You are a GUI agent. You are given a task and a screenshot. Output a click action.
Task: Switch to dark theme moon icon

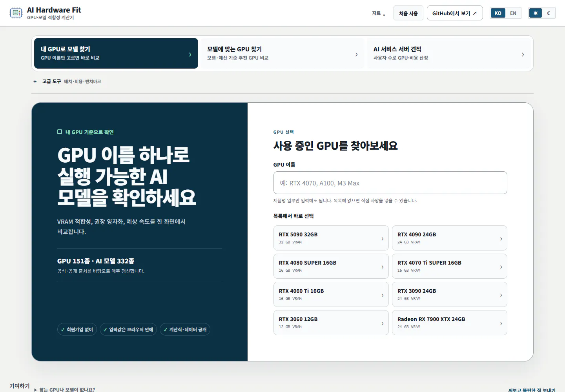coord(549,13)
